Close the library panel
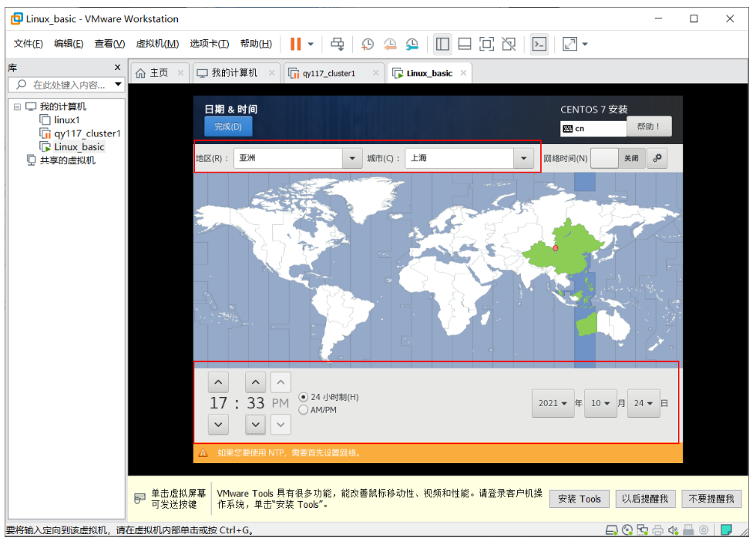This screenshot has height=541, width=756. pyautogui.click(x=117, y=68)
